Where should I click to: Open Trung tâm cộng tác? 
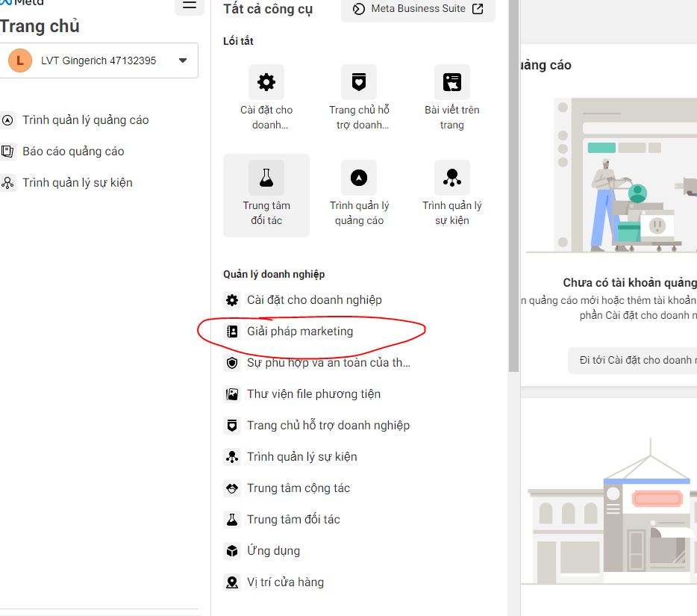coord(299,488)
